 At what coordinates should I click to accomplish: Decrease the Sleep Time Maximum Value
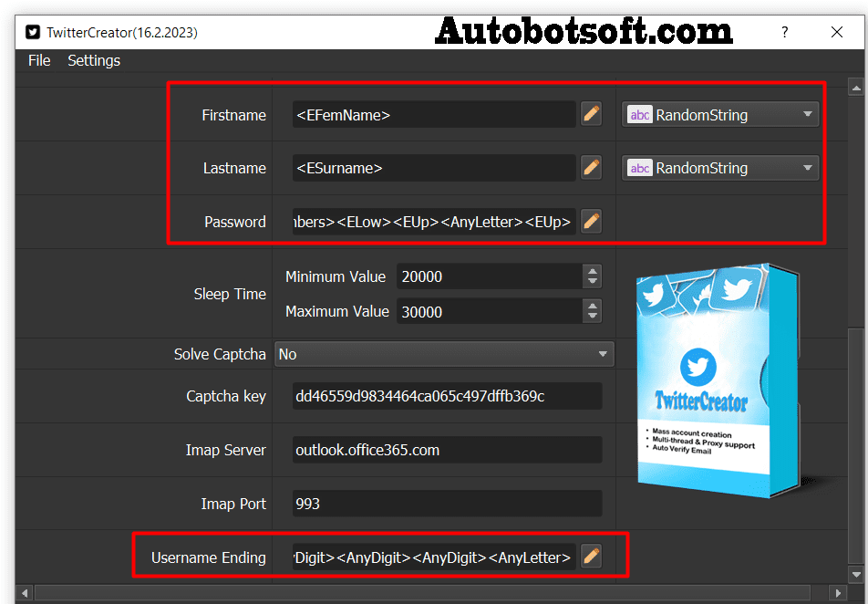(x=593, y=317)
